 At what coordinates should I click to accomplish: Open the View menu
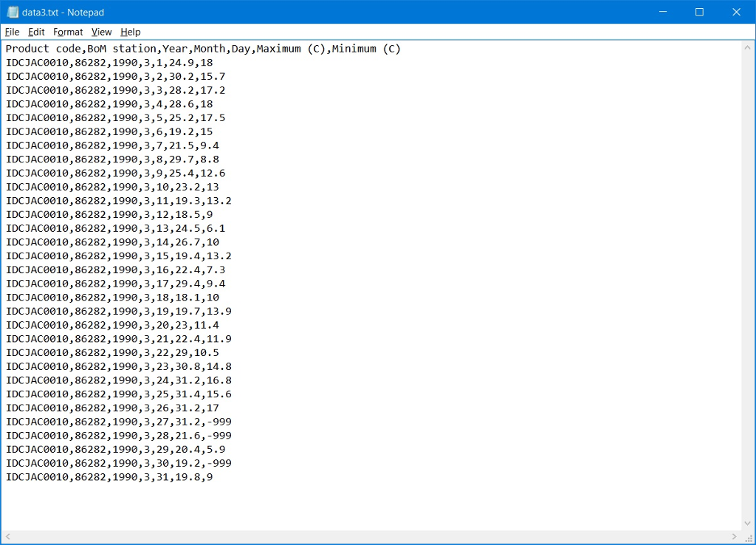tap(101, 32)
